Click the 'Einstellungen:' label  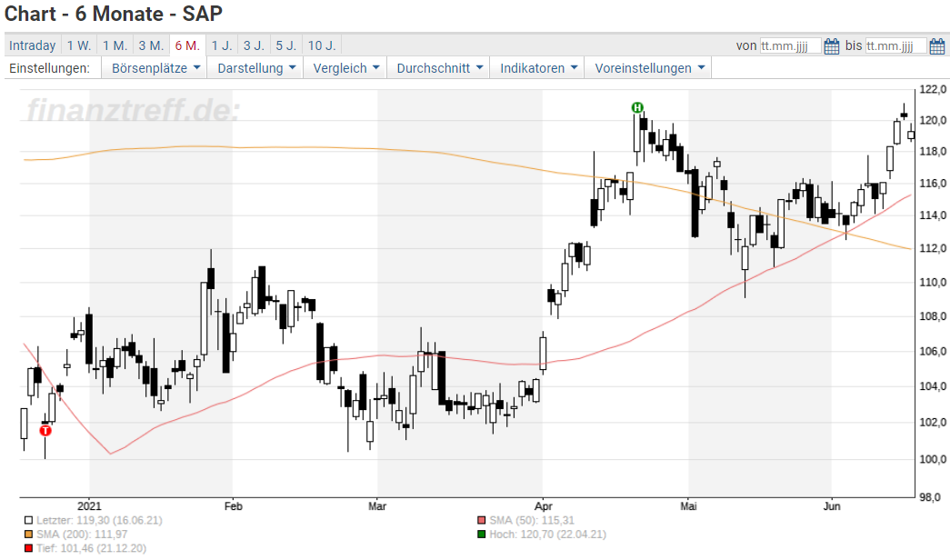pyautogui.click(x=49, y=68)
